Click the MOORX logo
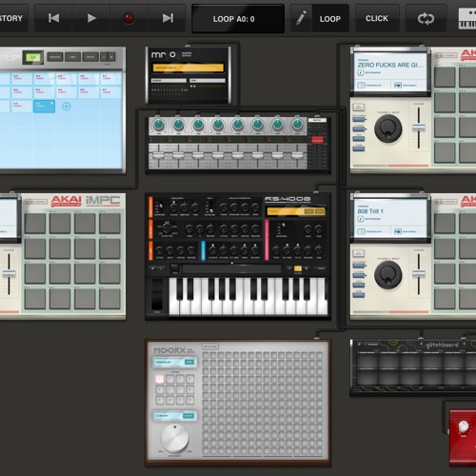476x476 pixels. tap(169, 350)
